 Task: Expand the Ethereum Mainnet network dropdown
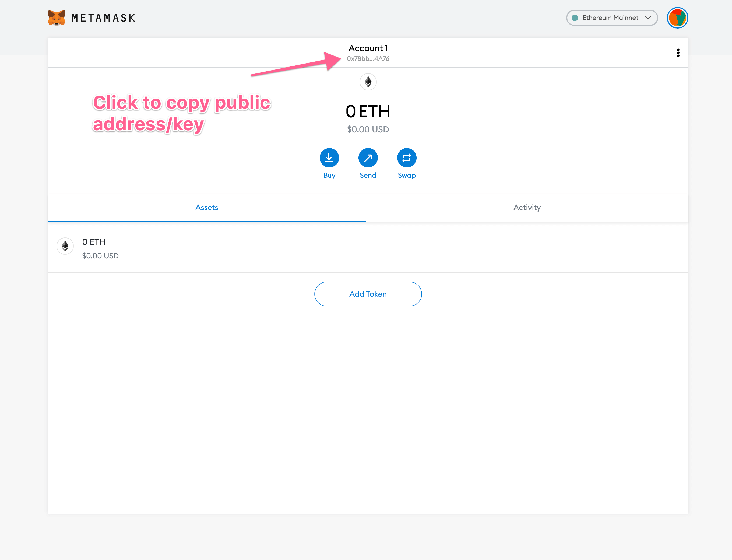(612, 18)
